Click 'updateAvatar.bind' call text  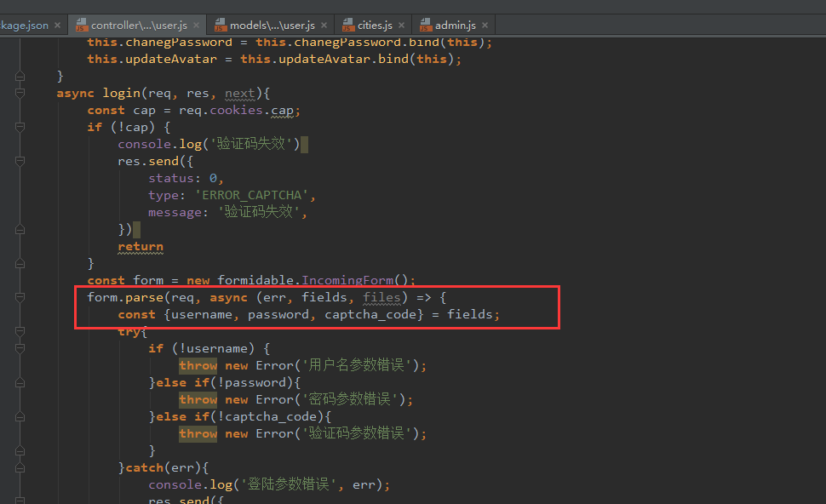click(x=343, y=59)
